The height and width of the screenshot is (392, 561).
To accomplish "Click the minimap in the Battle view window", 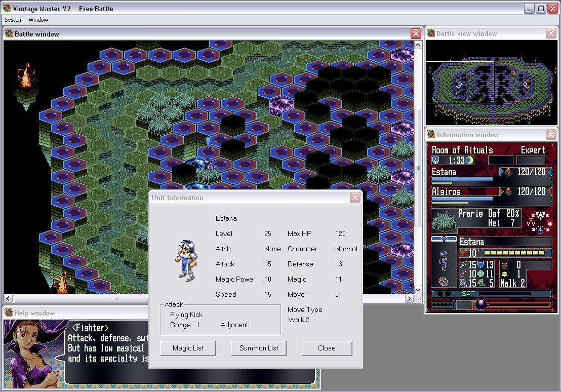I will (492, 83).
